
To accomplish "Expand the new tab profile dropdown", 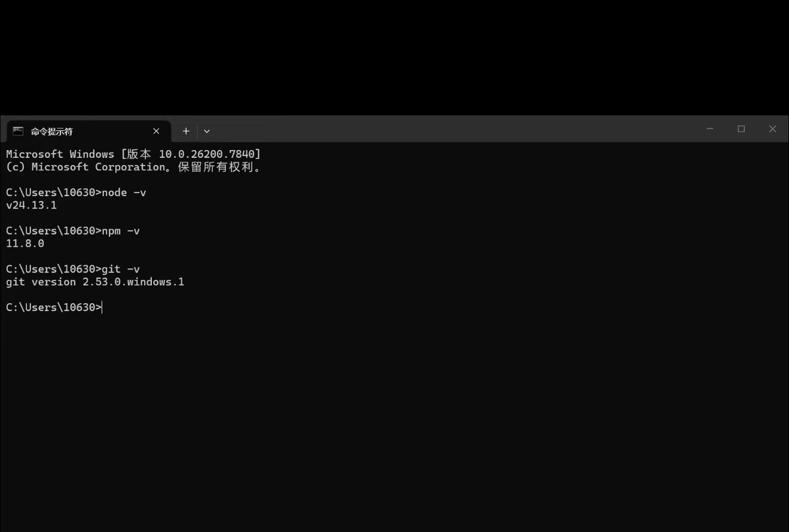I will tap(207, 131).
